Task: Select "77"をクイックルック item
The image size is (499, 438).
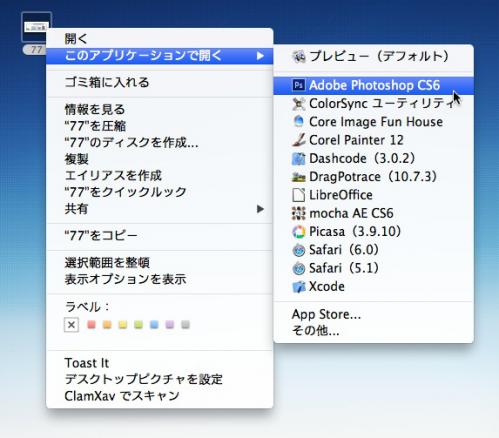Action: 160,192
